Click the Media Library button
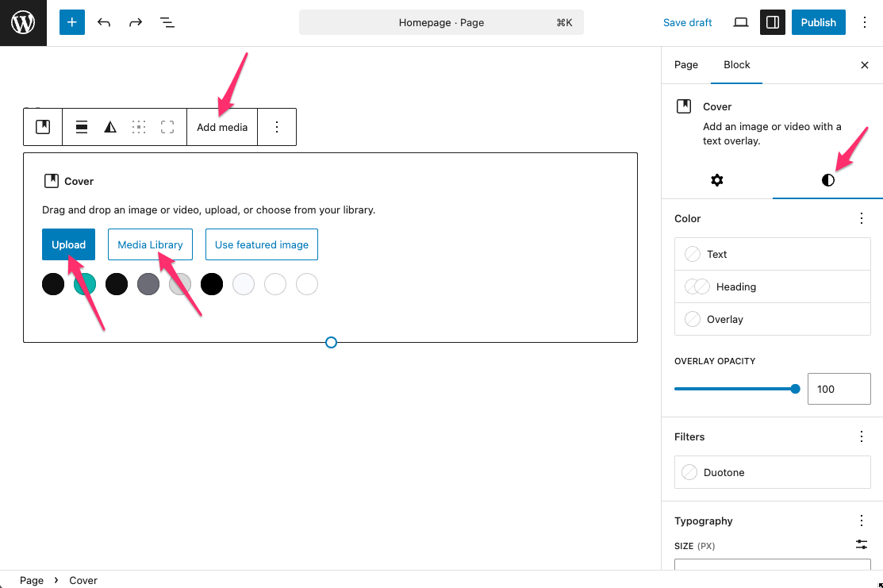This screenshot has width=883, height=588. [x=150, y=244]
